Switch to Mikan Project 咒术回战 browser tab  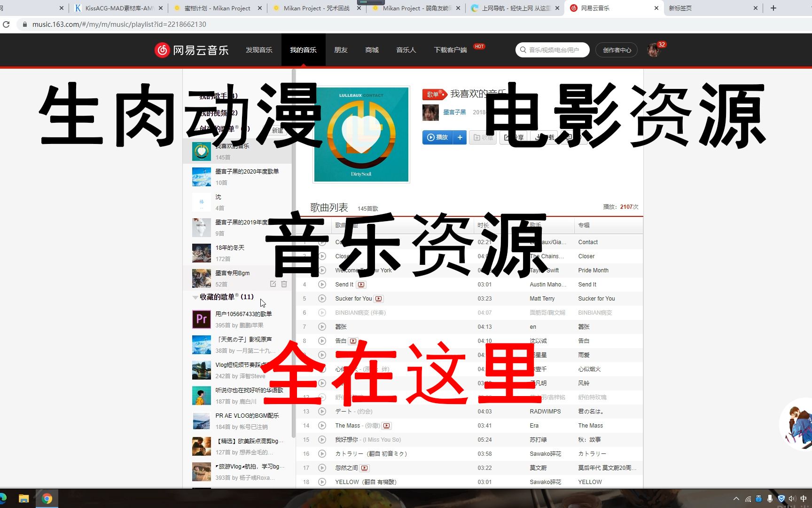316,8
